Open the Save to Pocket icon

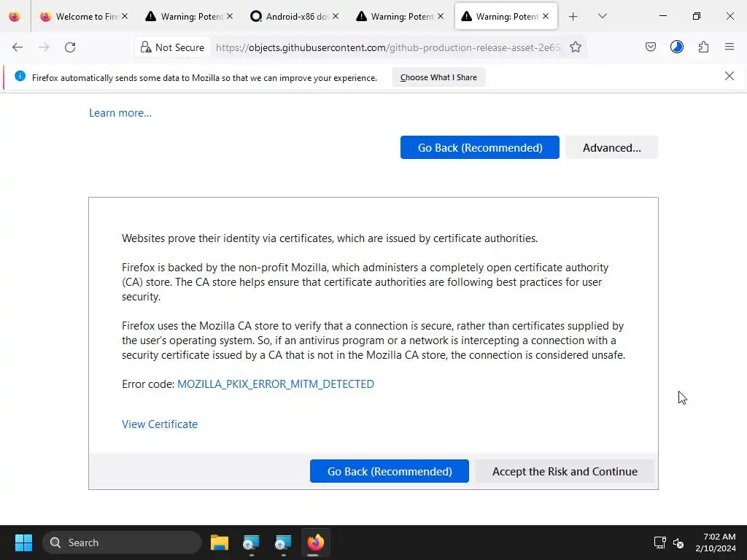pyautogui.click(x=650, y=47)
